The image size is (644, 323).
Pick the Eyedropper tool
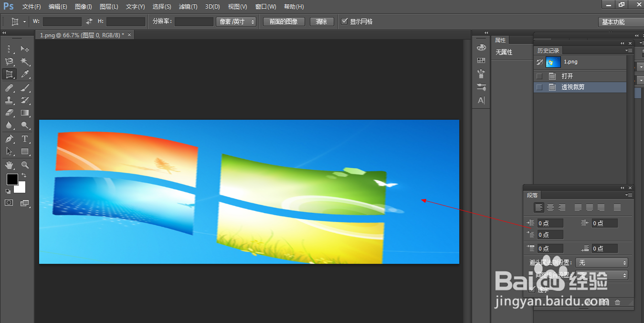click(x=25, y=74)
